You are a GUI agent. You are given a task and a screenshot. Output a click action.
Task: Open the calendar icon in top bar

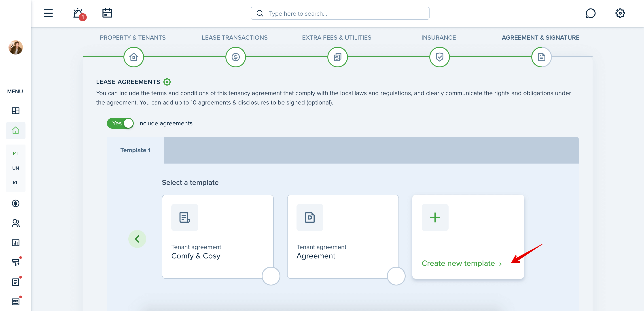107,13
